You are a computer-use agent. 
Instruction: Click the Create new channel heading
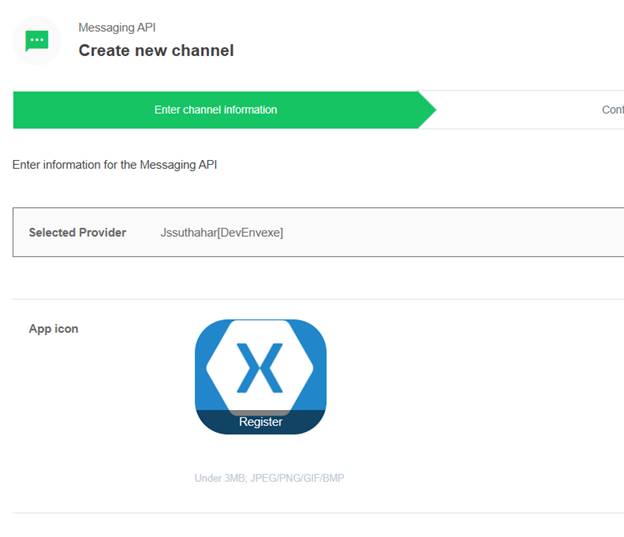pyautogui.click(x=156, y=51)
